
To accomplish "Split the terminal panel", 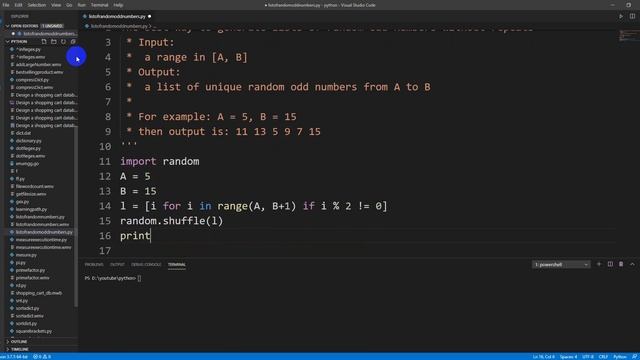I will 610,264.
